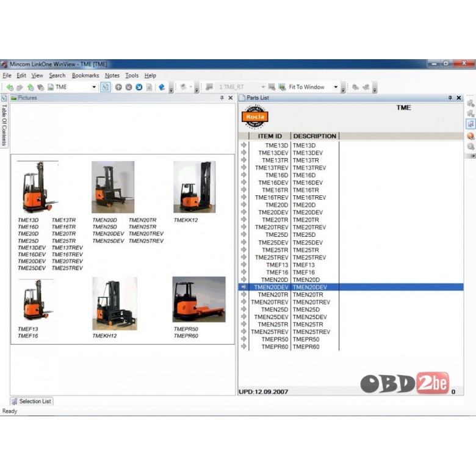Screen dimensions: 476x476
Task: Click first greyed icon in last toolbar group
Action: click(x=355, y=87)
